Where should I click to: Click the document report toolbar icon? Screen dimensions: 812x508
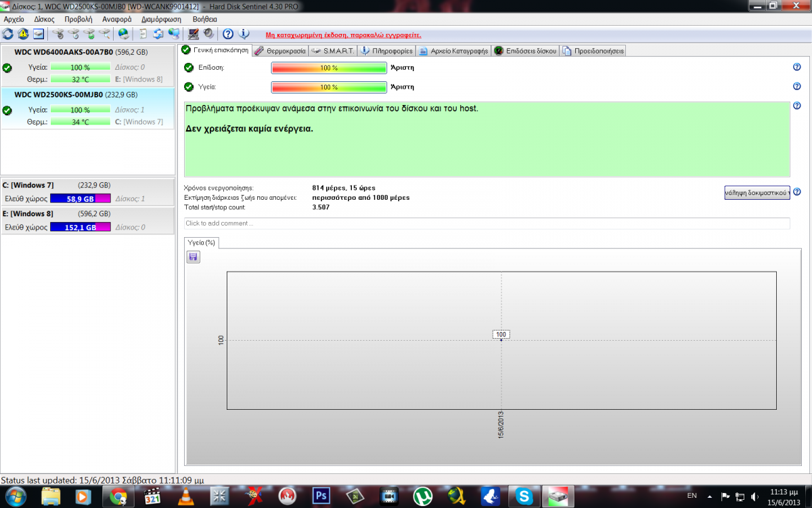click(x=143, y=33)
